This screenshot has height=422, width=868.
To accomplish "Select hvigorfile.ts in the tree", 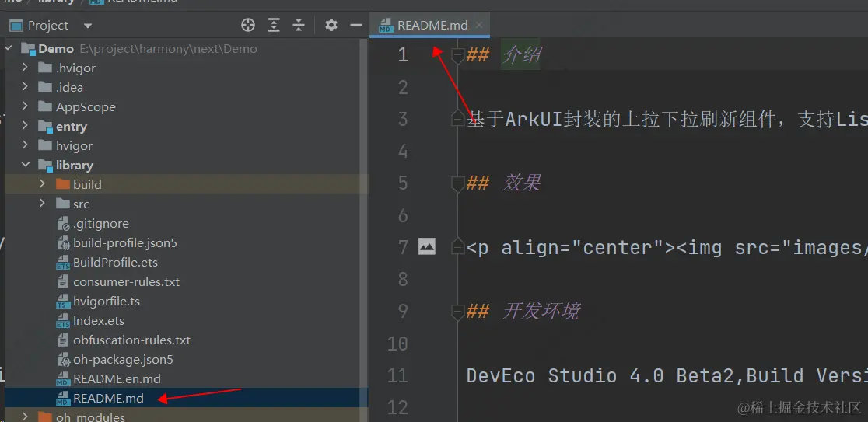I will point(107,302).
